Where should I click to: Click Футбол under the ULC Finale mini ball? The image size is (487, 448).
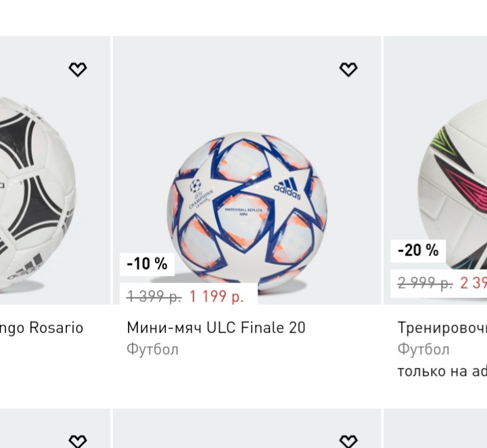point(152,349)
